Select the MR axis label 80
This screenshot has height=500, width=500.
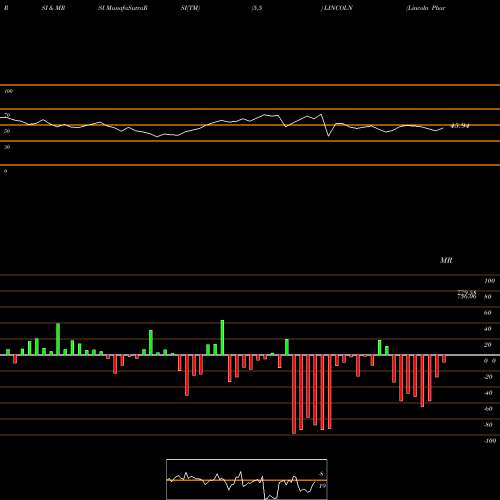(x=488, y=297)
